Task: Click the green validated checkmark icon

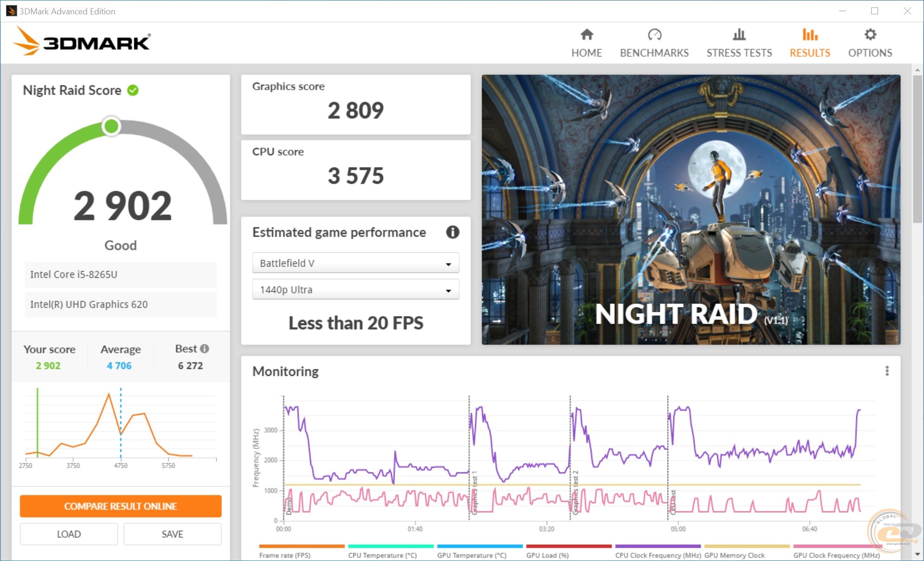Action: (x=133, y=90)
